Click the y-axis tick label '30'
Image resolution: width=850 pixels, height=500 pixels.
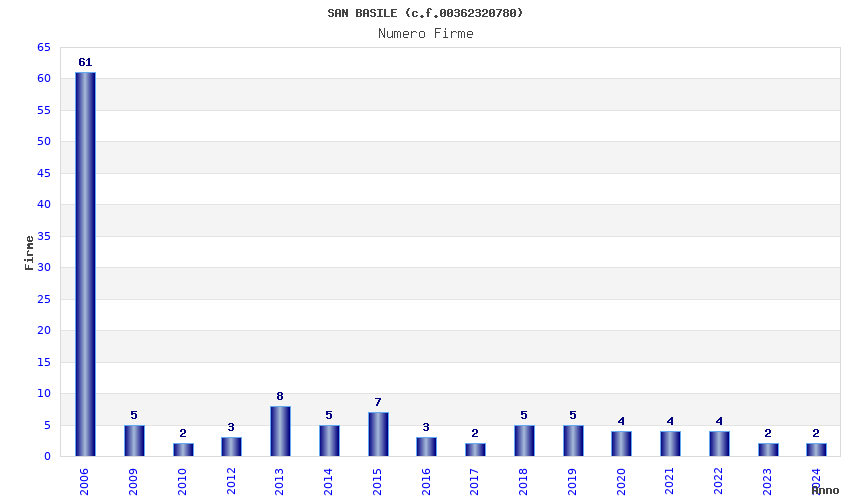[x=44, y=267]
